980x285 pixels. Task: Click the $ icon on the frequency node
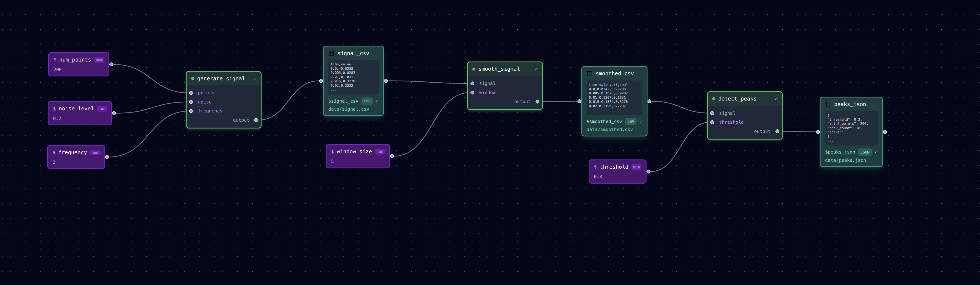54,152
